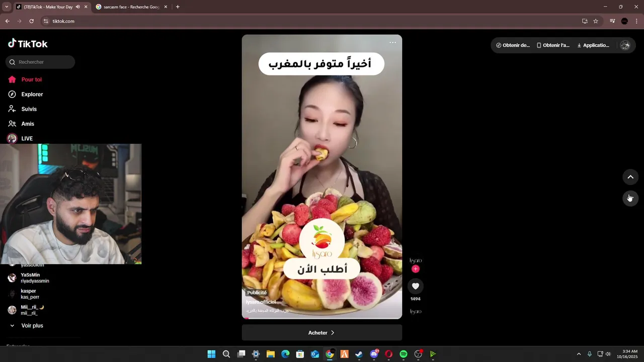Screen dimensions: 644x362
Task: Go back in browser
Action: coord(8,21)
